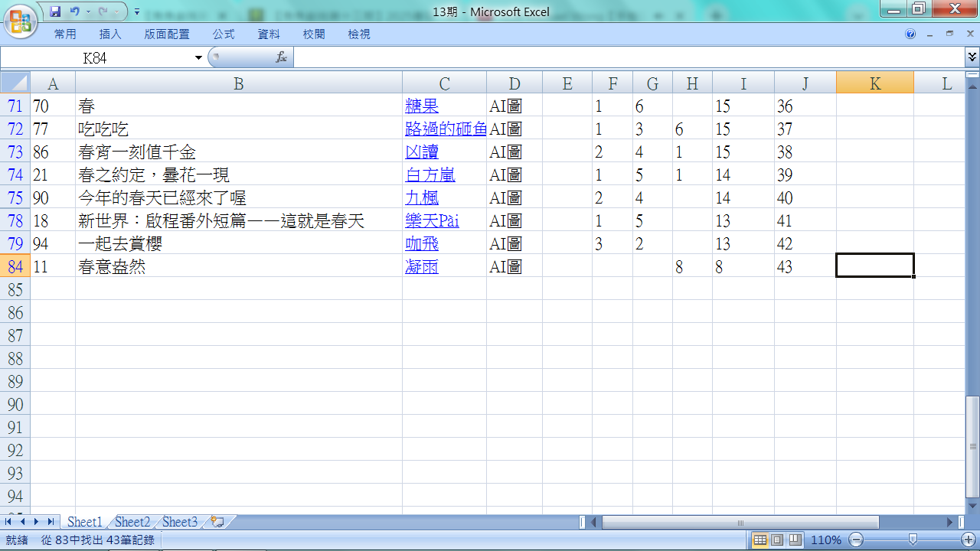
Task: Switch to Page Layout view
Action: [x=777, y=540]
